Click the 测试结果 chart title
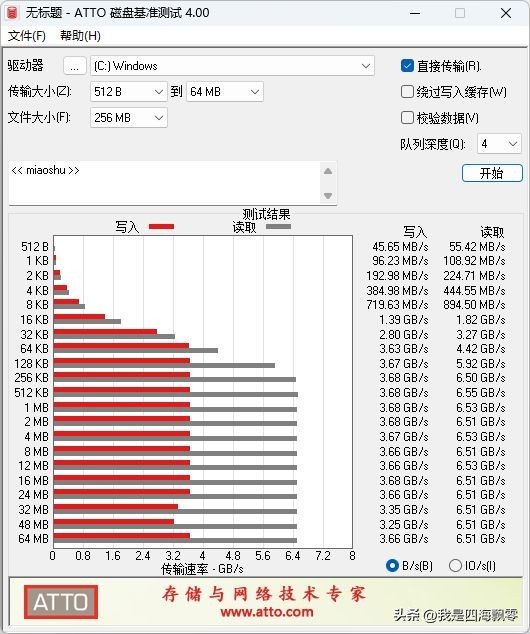The height and width of the screenshot is (634, 530). 266,214
